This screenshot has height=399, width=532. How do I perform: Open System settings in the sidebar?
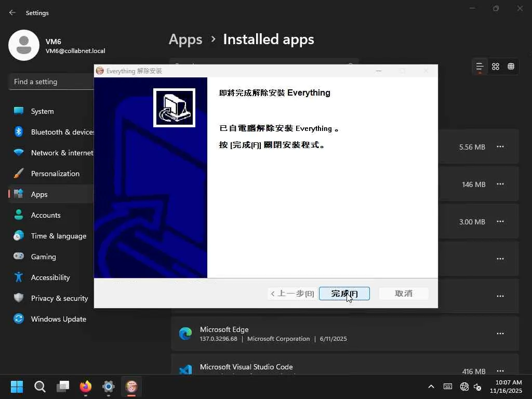(x=51, y=111)
